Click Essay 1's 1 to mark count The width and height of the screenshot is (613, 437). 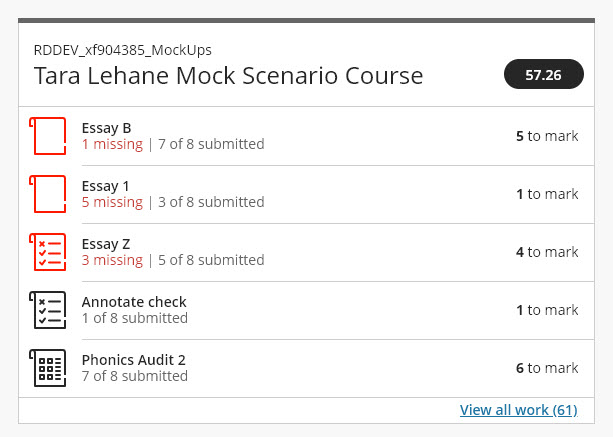[x=547, y=194]
